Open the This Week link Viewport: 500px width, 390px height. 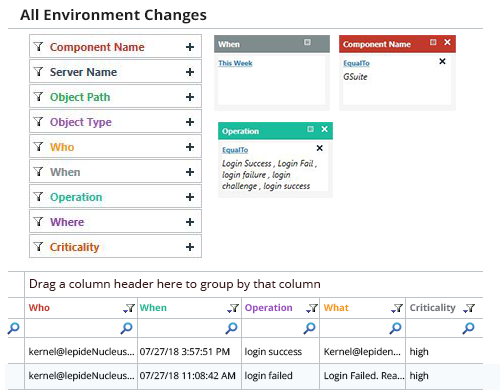[x=235, y=63]
